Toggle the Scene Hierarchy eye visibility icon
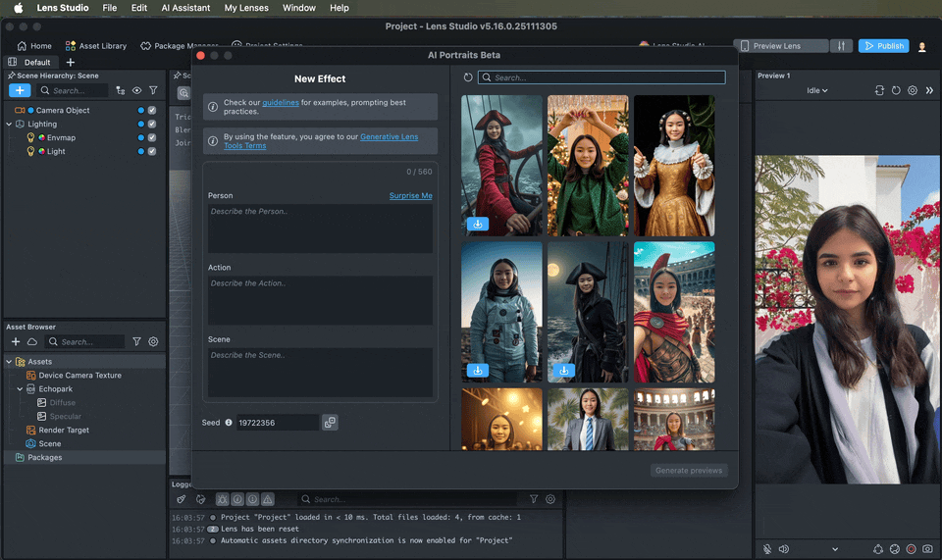942x560 pixels. point(137,90)
